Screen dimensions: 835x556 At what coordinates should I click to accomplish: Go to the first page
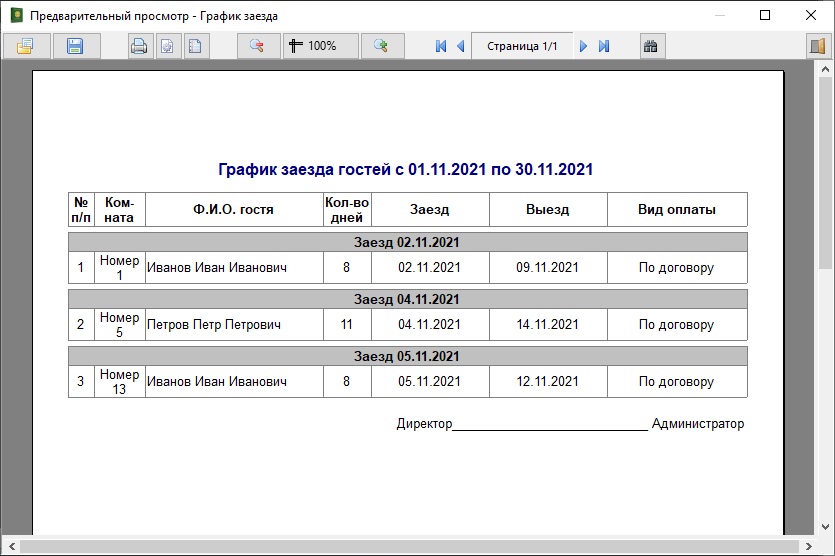(441, 46)
